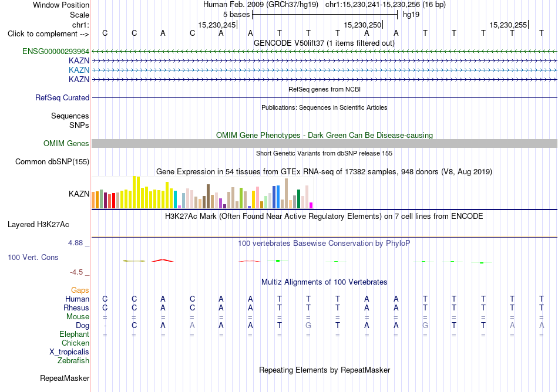Select the Rhesus species label
The image size is (558, 392).
click(x=76, y=307)
